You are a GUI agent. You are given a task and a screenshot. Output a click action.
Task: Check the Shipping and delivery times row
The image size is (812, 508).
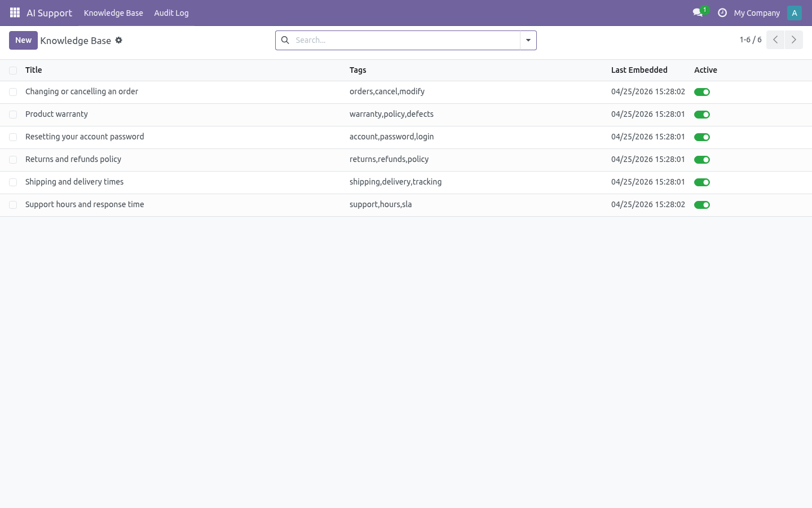coord(13,182)
